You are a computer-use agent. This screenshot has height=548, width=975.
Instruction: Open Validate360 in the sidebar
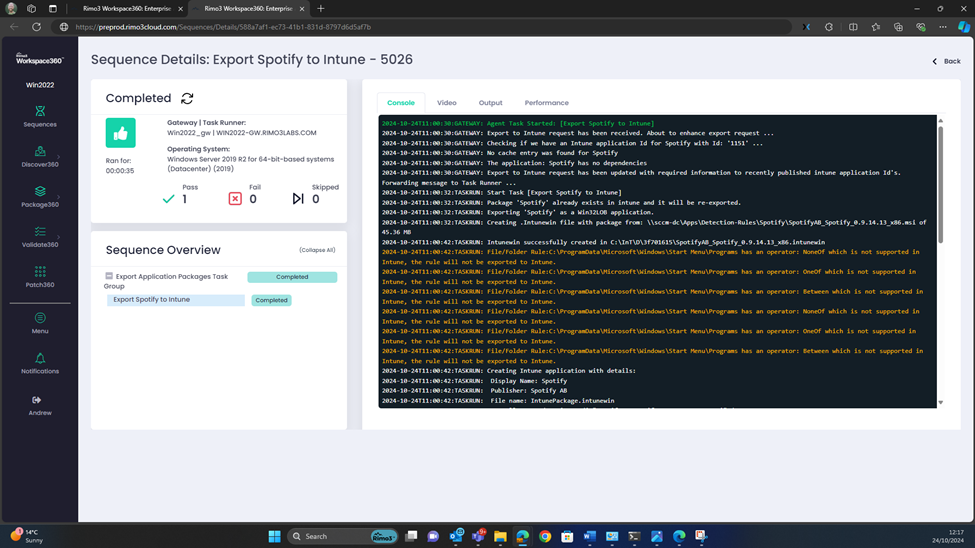click(x=40, y=232)
